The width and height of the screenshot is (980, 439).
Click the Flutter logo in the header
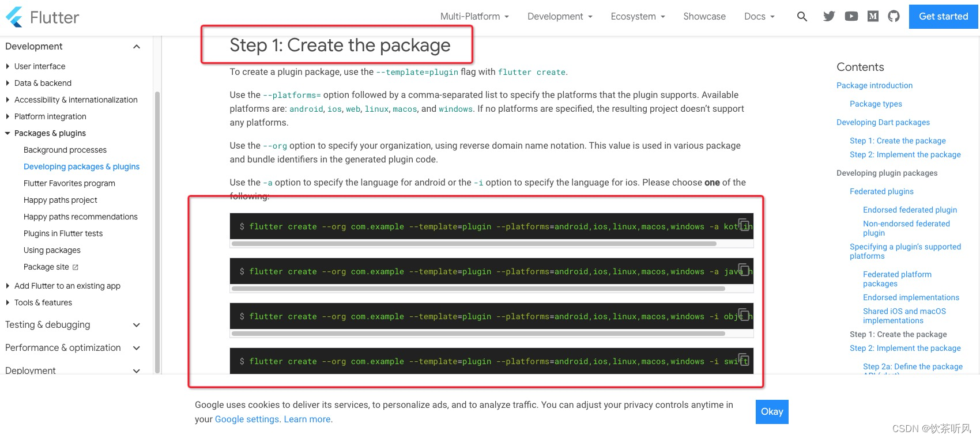42,17
